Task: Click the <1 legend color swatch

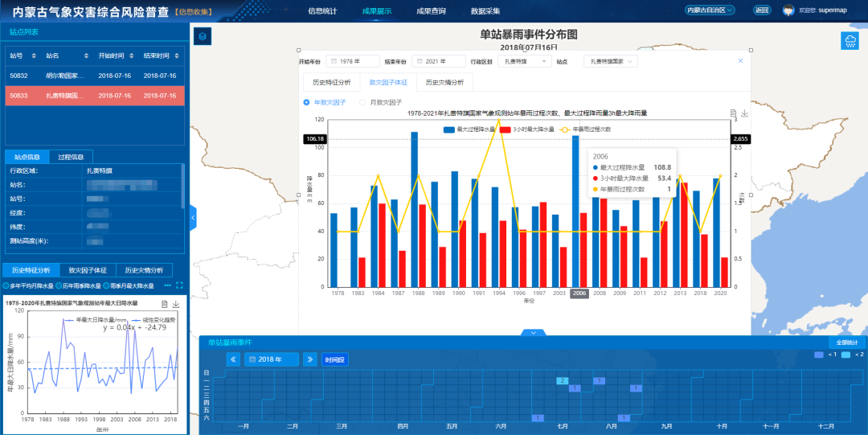Action: [819, 355]
